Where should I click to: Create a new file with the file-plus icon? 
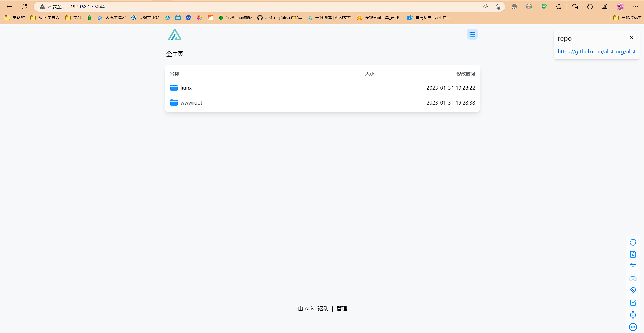pos(633,254)
